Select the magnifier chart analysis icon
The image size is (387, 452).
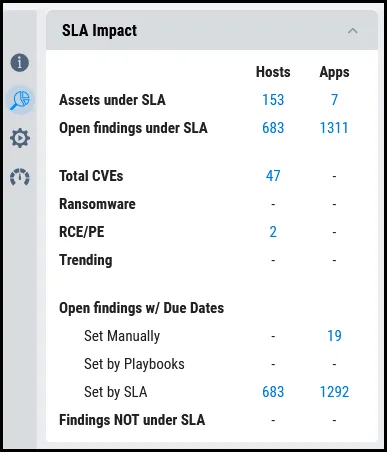click(20, 100)
